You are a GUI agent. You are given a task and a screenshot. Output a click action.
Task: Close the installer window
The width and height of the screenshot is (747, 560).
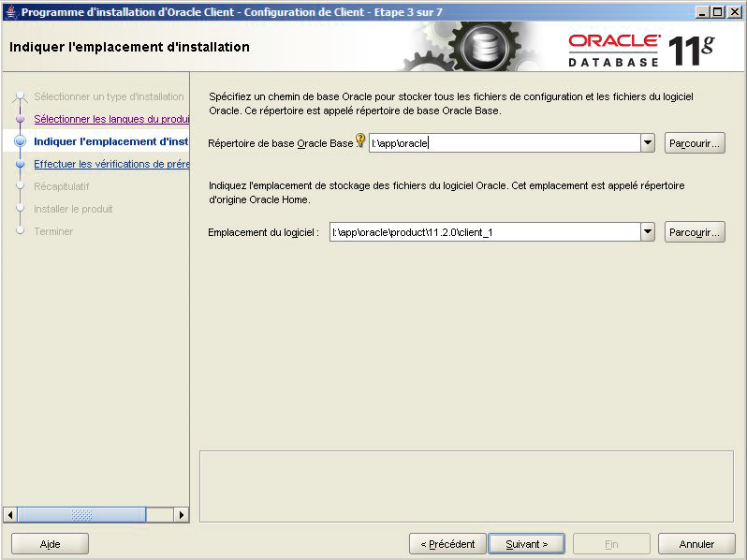click(x=735, y=12)
